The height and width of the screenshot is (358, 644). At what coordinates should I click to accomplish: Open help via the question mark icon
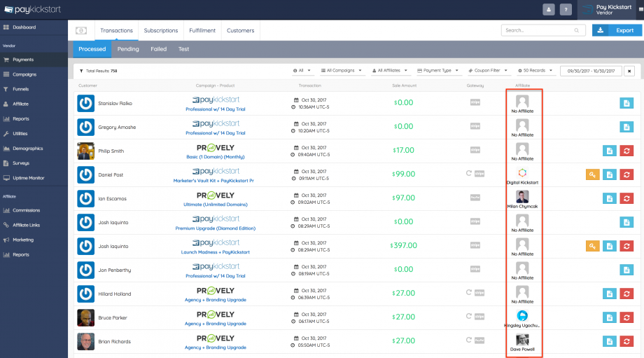click(x=566, y=10)
